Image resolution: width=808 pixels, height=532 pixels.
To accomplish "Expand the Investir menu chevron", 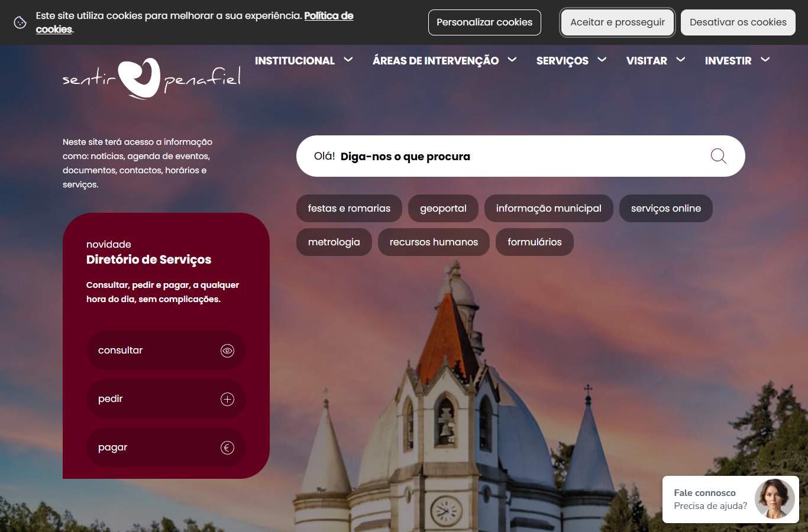I will coord(765,59).
